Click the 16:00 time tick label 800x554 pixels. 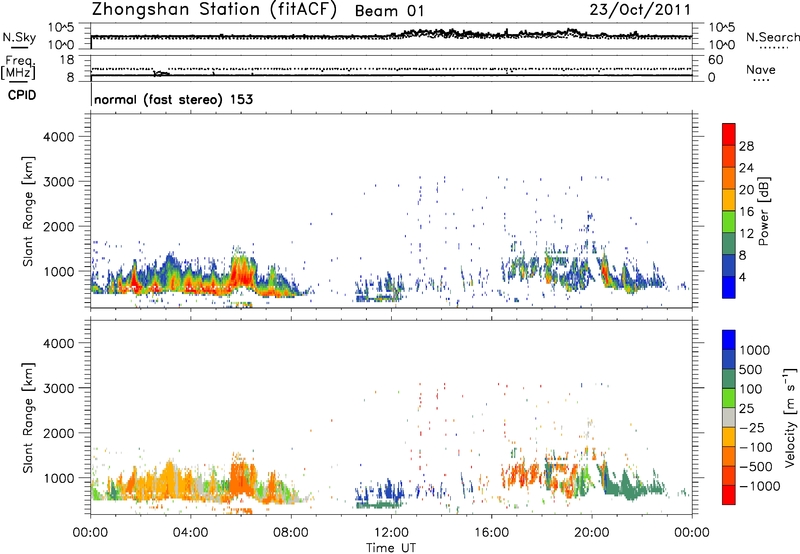click(491, 533)
